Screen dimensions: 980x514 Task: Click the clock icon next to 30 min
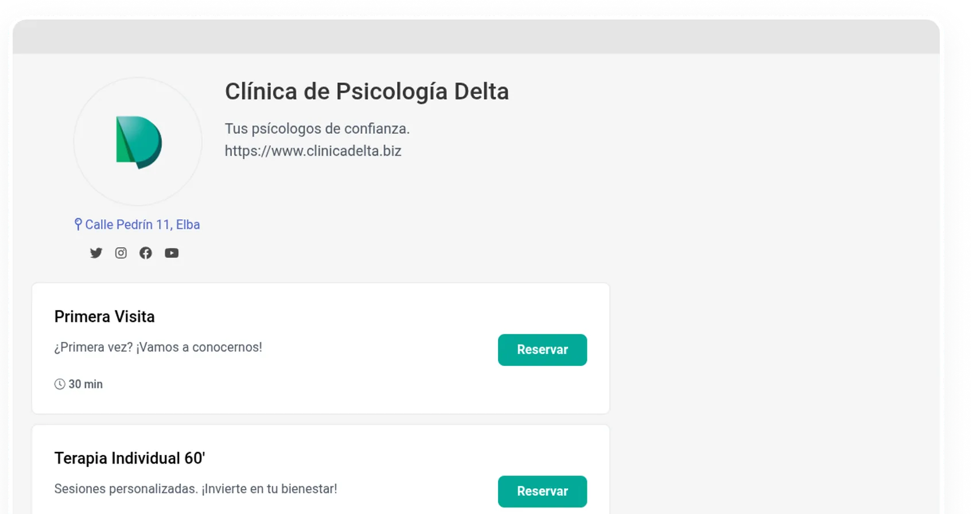59,384
